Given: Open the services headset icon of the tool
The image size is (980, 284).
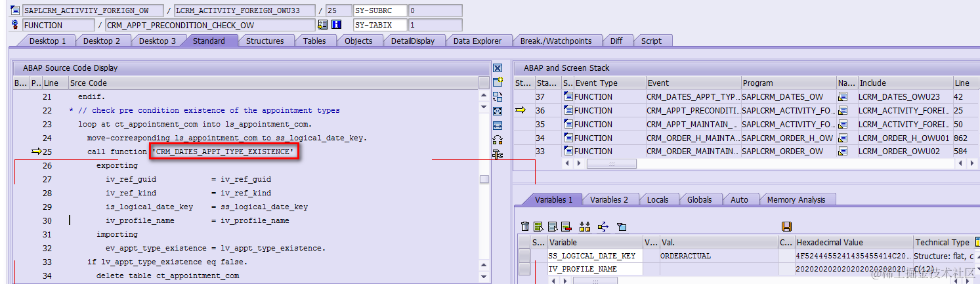Looking at the screenshot, I should tap(498, 140).
